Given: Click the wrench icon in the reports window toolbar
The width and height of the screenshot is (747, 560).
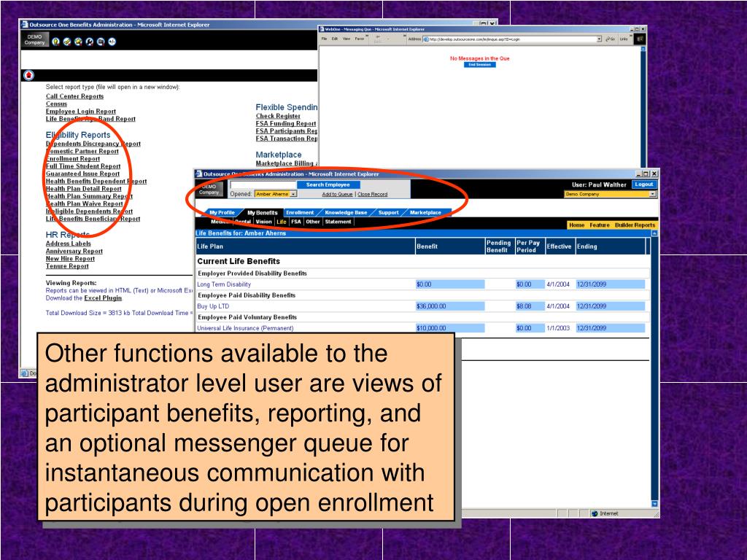Looking at the screenshot, I should click(x=90, y=42).
